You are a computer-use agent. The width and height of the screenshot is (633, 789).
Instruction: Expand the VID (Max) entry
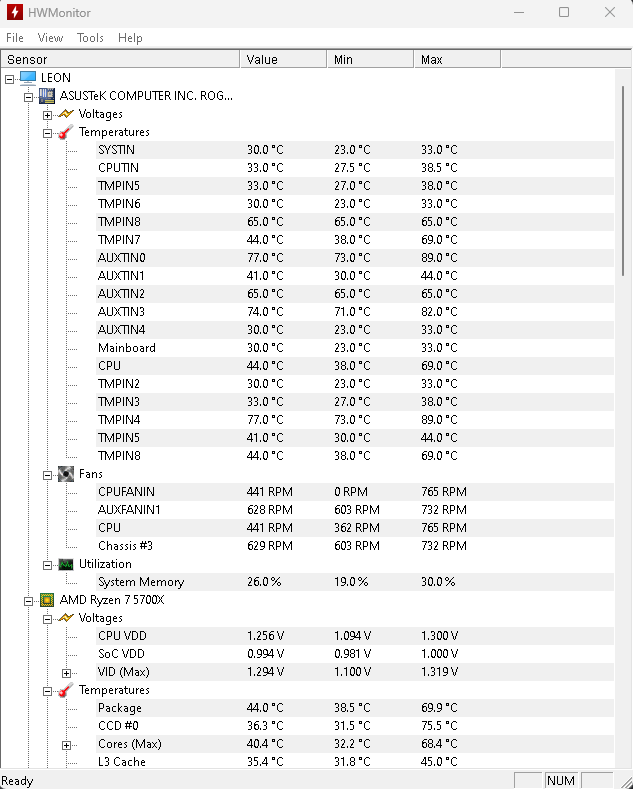(x=66, y=673)
